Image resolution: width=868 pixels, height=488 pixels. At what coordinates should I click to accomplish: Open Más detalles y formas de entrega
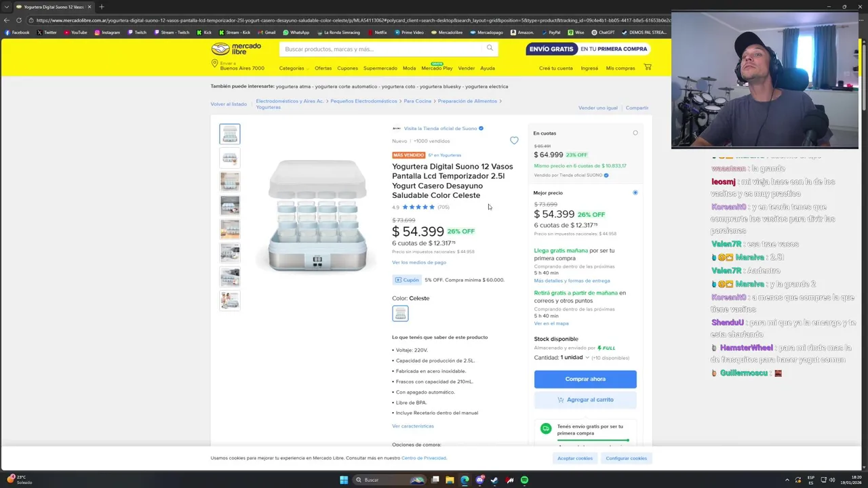point(572,281)
